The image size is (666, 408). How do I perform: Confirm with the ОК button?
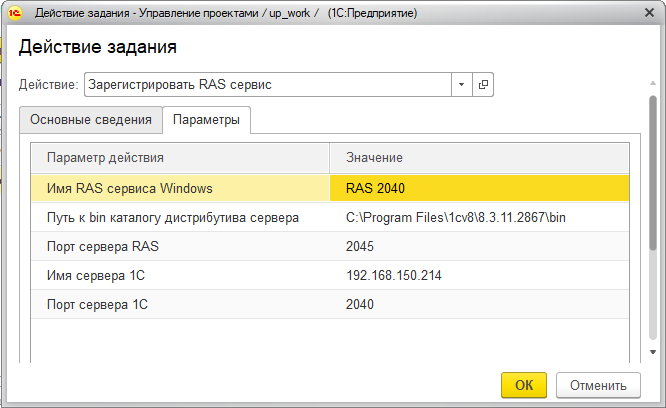[524, 385]
